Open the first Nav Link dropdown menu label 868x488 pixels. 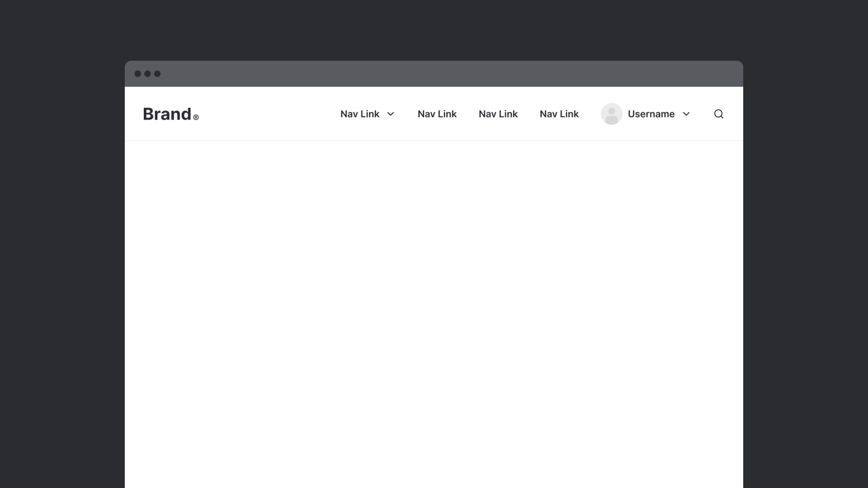360,114
